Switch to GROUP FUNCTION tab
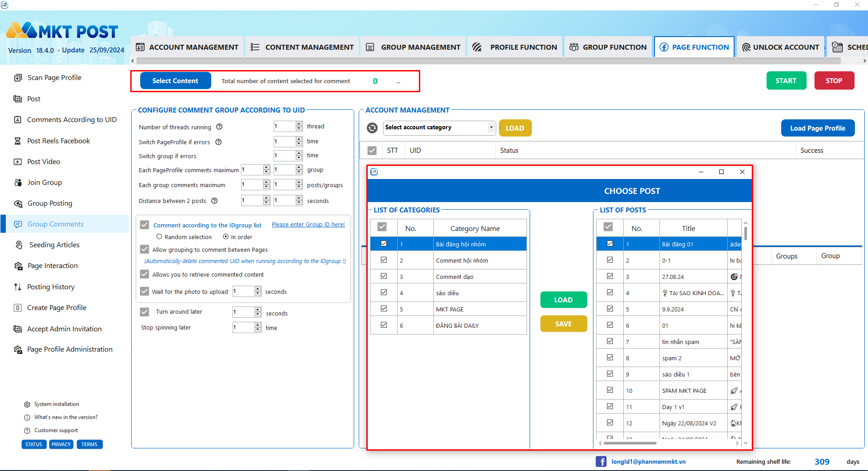This screenshot has height=471, width=868. (x=608, y=47)
